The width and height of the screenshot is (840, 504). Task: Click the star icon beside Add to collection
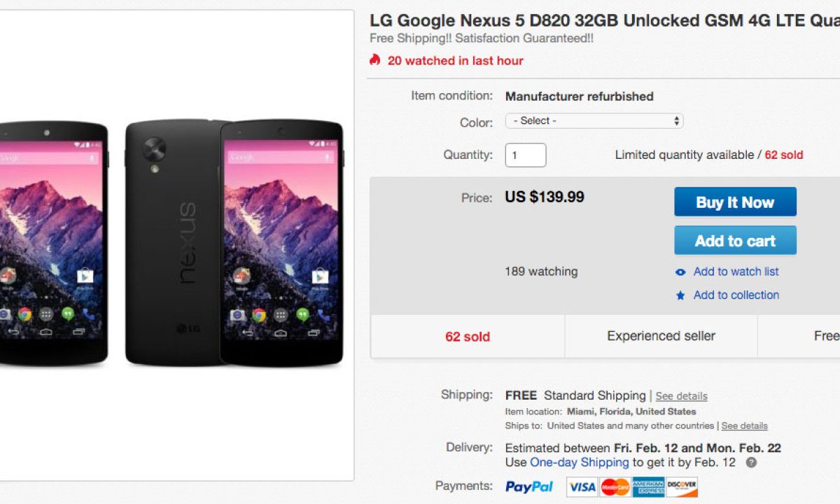[680, 295]
